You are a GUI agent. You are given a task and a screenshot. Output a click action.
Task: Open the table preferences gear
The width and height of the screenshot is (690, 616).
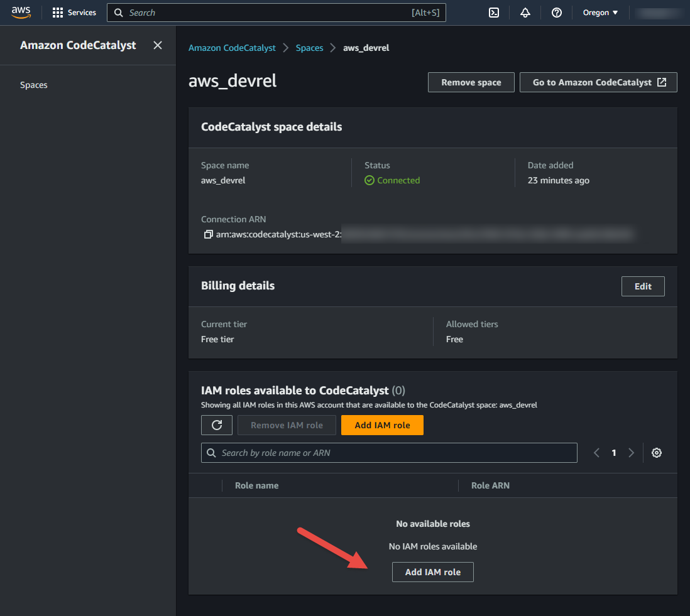tap(656, 453)
